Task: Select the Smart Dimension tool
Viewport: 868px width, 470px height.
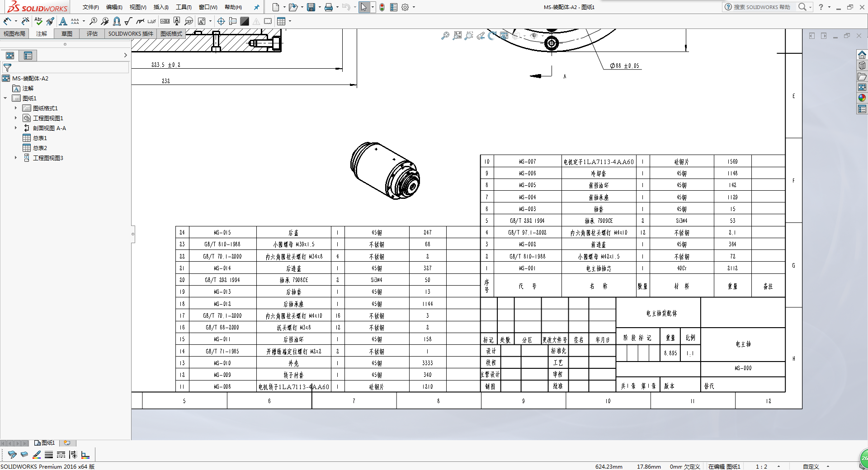Action: [7, 21]
